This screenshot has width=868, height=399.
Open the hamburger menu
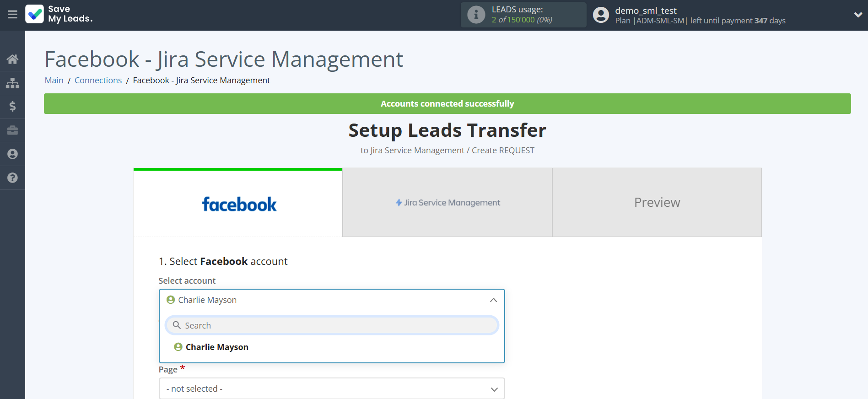12,15
